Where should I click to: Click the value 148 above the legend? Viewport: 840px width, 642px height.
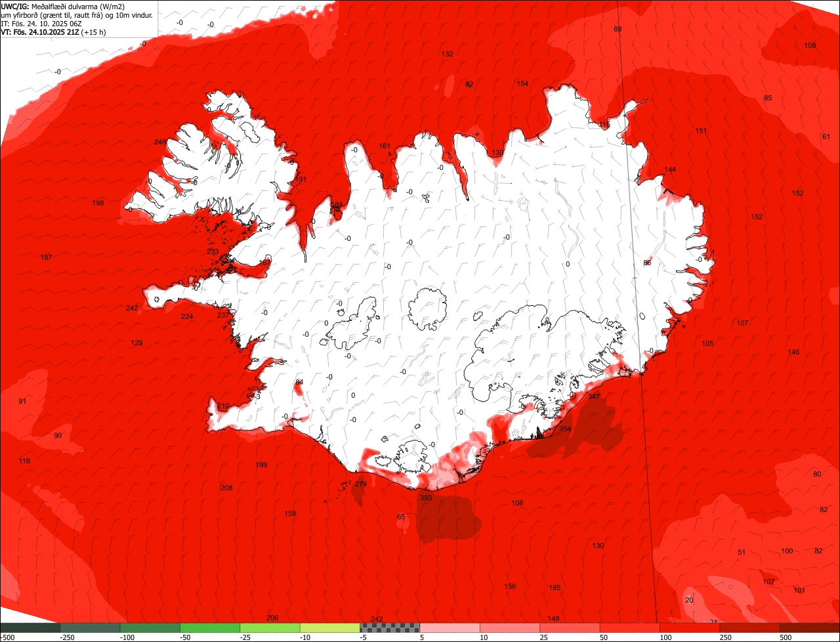[x=553, y=618]
